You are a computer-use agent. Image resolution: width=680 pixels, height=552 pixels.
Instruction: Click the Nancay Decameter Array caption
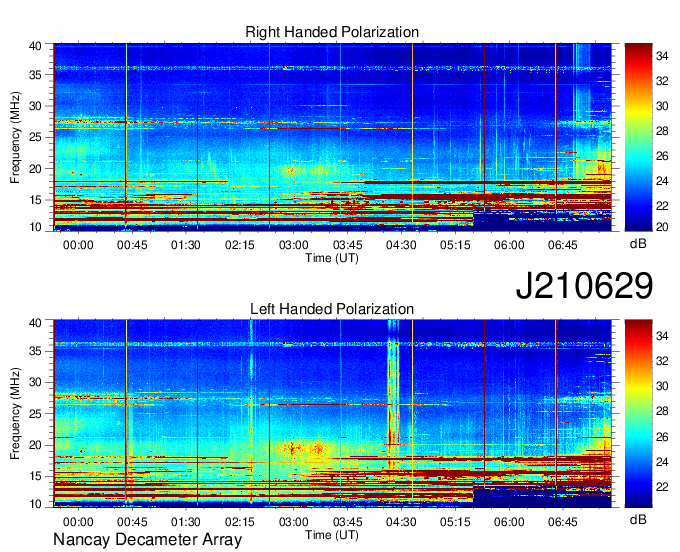pos(147,540)
